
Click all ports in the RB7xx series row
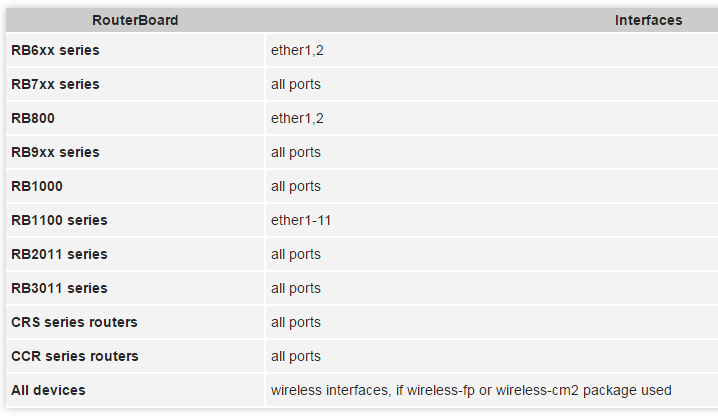[296, 84]
